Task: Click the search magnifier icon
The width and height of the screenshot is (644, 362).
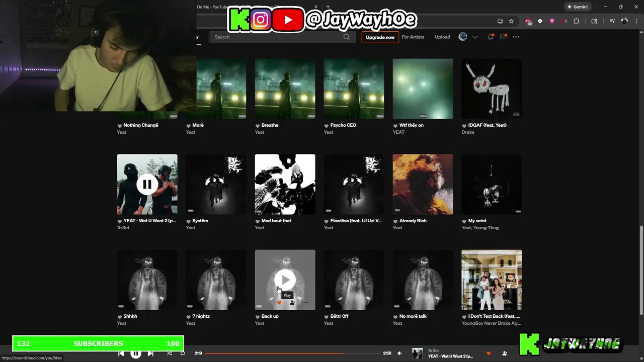Action: point(347,37)
